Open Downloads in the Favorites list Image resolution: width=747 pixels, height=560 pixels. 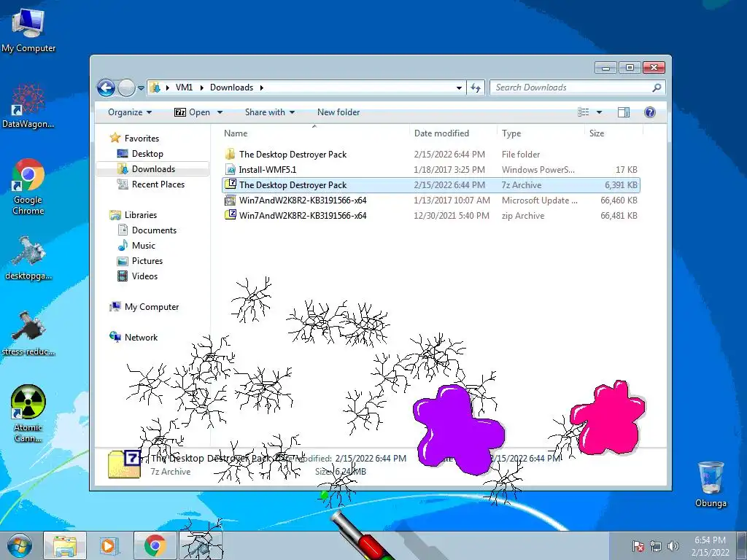153,169
